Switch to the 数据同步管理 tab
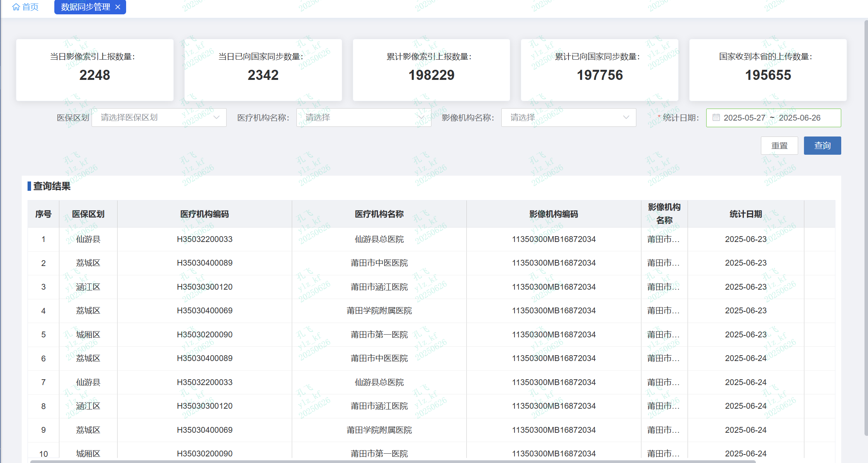 85,7
